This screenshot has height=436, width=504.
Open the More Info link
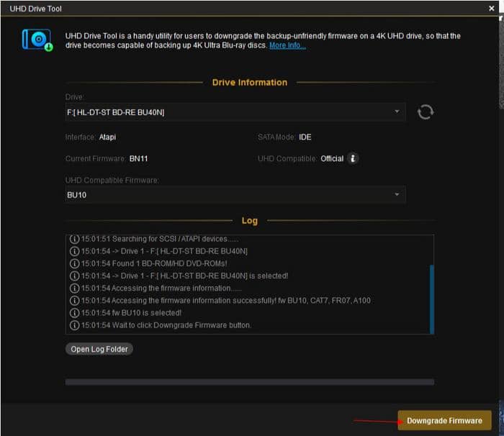coord(287,45)
